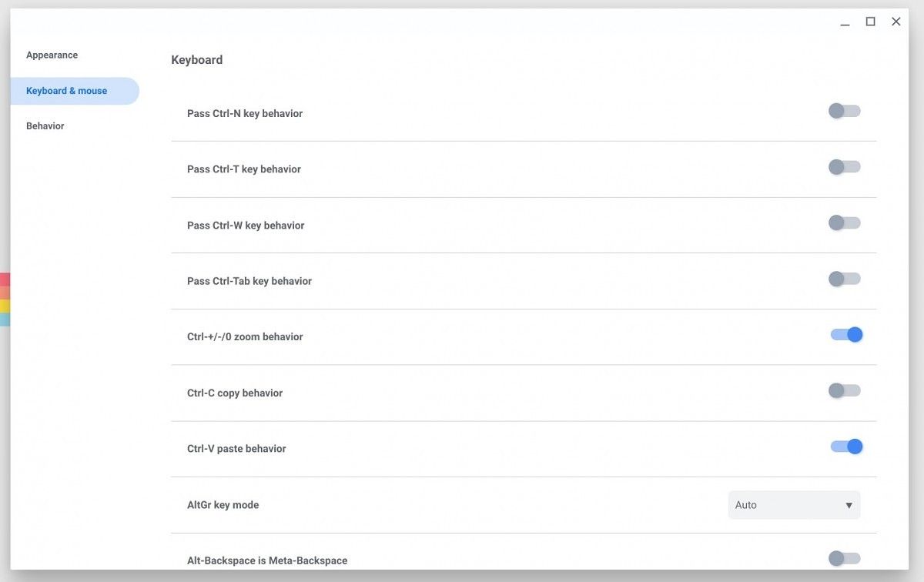Click the "Pass Ctrl-N key behavior" label
The height and width of the screenshot is (582, 924).
245,114
